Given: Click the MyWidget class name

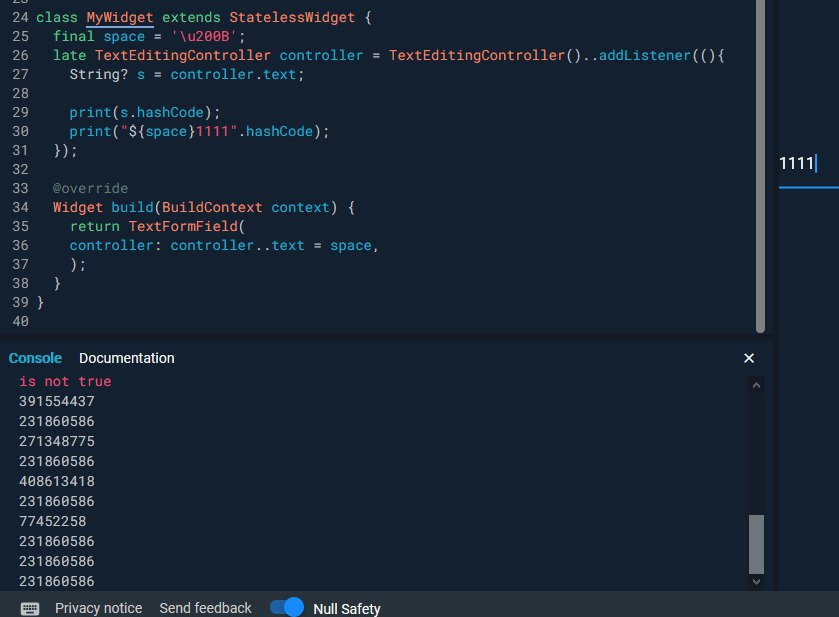Looking at the screenshot, I should tap(120, 17).
